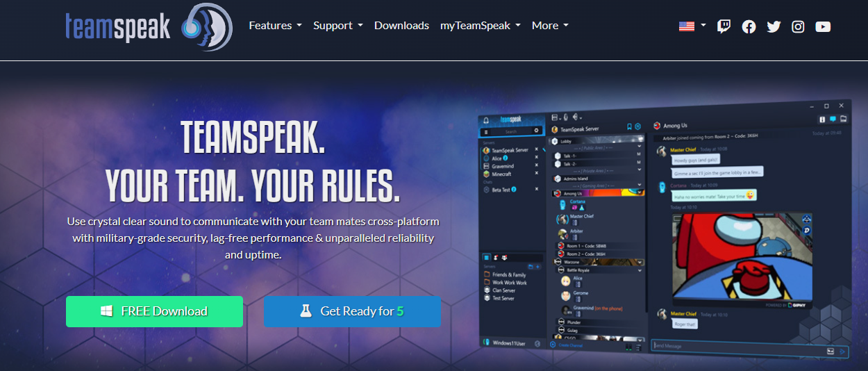Click the Windows11User profile at the bottom
868x371 pixels.
tap(509, 343)
